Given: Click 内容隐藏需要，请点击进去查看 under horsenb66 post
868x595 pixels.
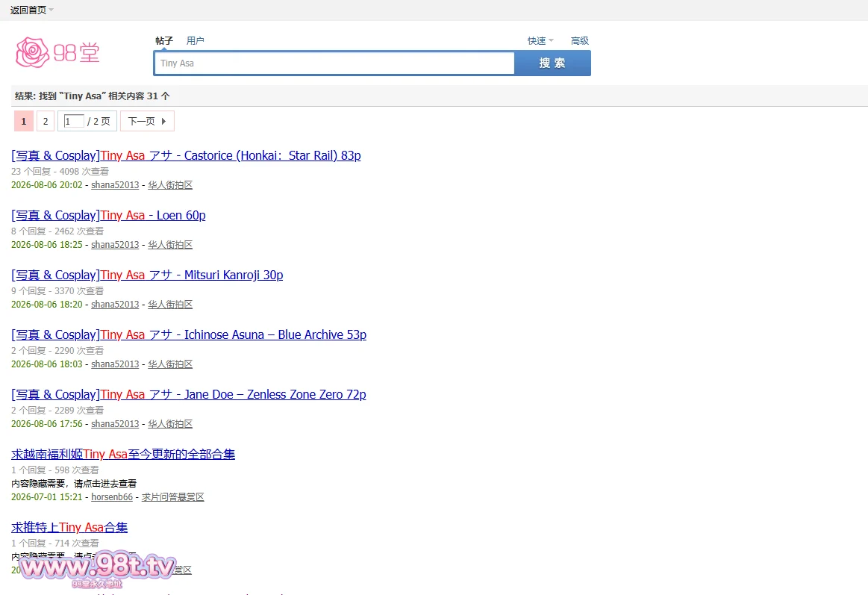Looking at the screenshot, I should click(x=74, y=484).
